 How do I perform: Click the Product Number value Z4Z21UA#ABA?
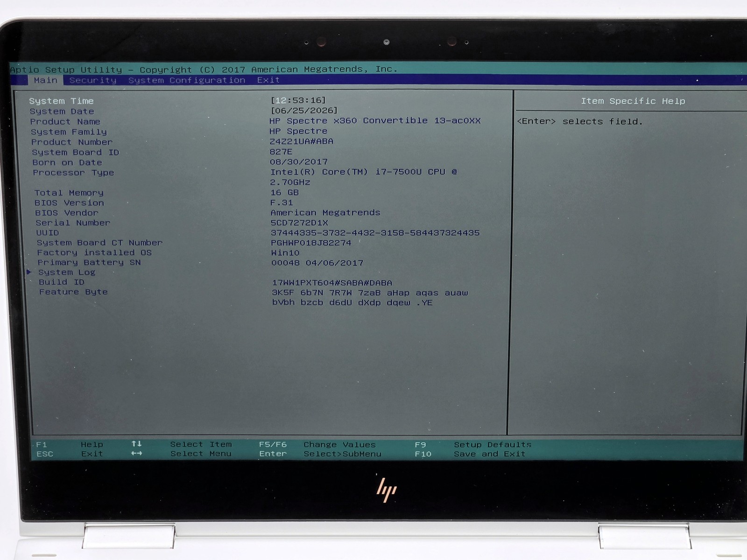(x=302, y=141)
